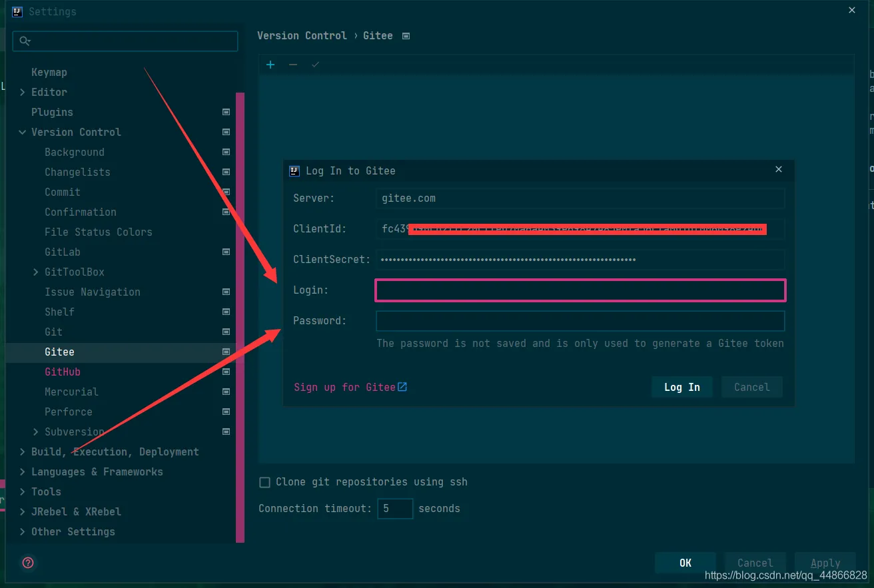Select Background in settings tree

[75, 152]
